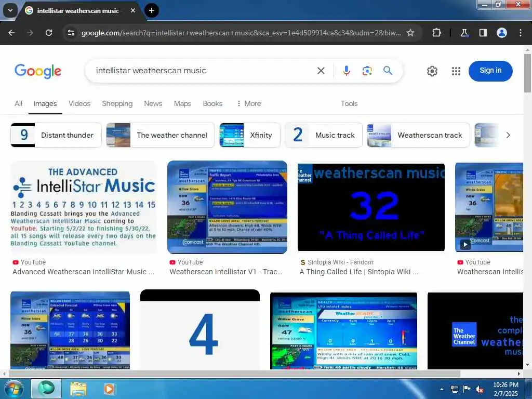Open the Google apps grid

pos(456,71)
